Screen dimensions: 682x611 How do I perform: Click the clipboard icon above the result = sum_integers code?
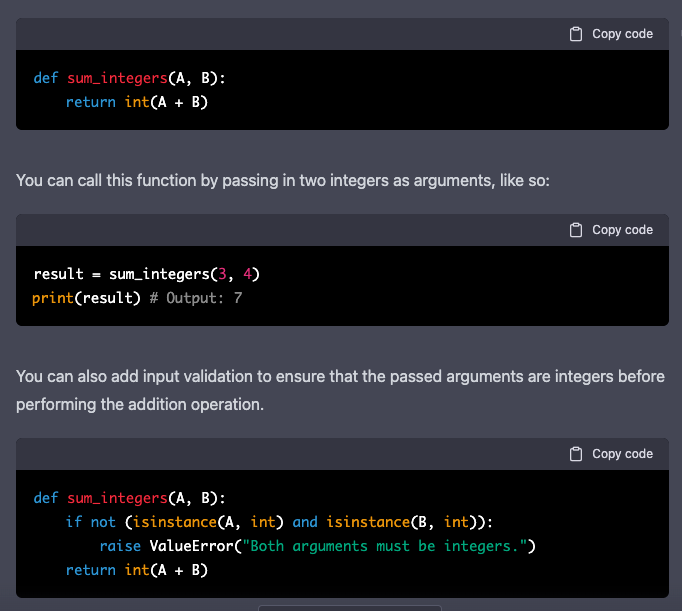click(575, 230)
